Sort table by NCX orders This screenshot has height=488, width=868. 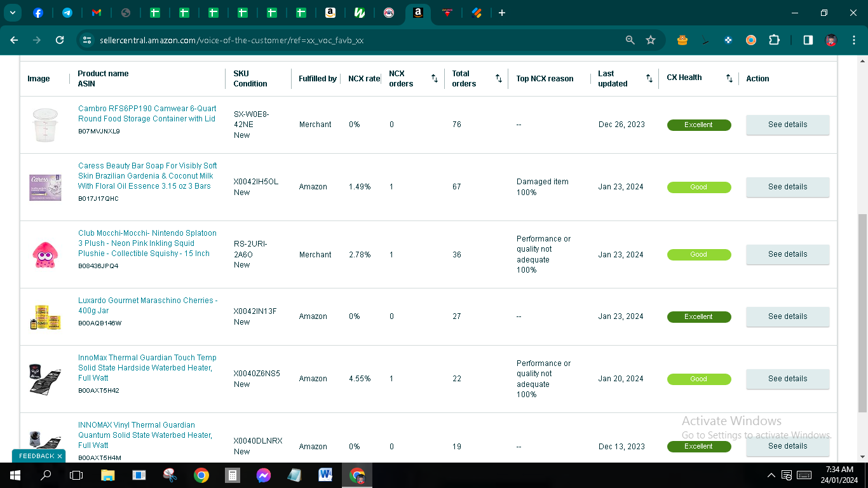(x=435, y=79)
